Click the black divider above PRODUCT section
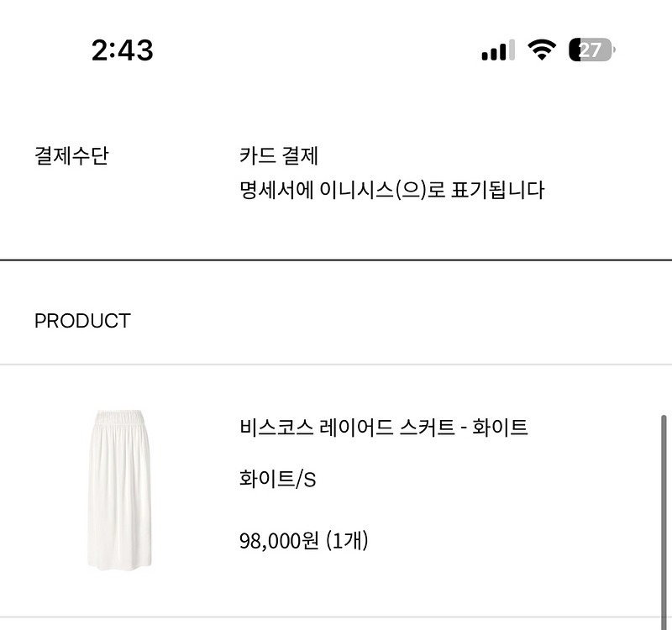Screen dimensions: 672x630 (336, 260)
